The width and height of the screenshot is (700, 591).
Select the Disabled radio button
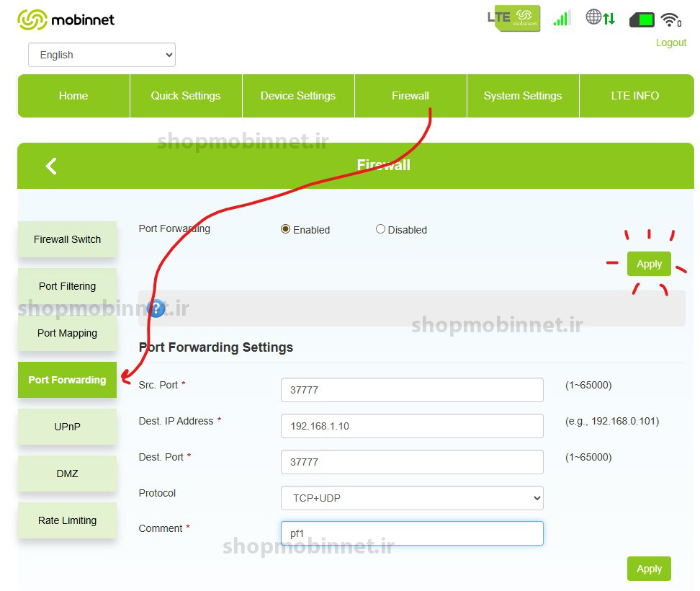pyautogui.click(x=380, y=229)
